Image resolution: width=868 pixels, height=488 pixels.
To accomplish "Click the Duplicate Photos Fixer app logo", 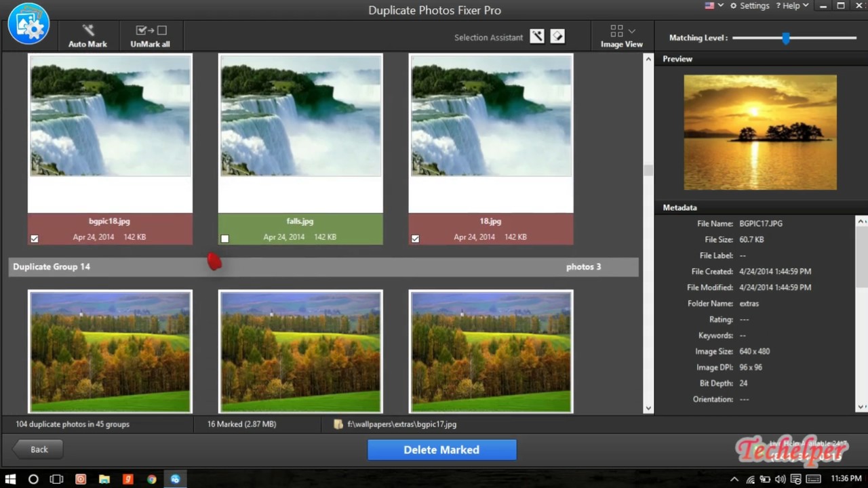I will (x=28, y=24).
